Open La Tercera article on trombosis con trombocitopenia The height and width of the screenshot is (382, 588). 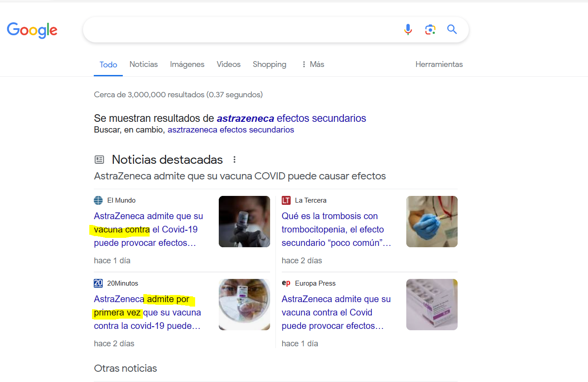pyautogui.click(x=337, y=229)
